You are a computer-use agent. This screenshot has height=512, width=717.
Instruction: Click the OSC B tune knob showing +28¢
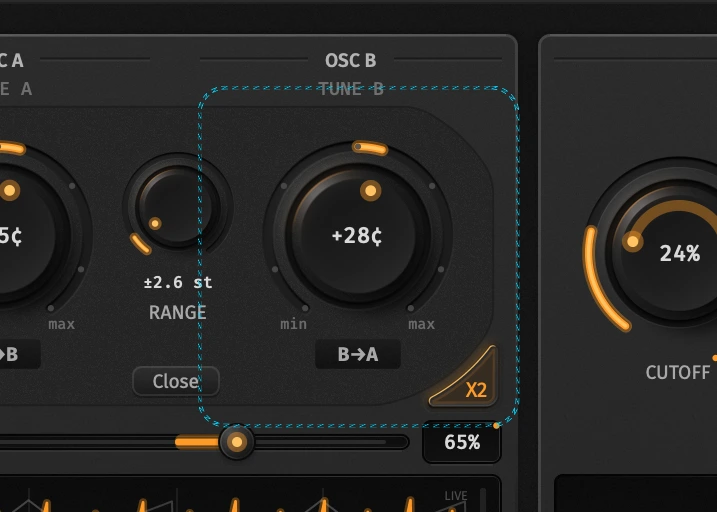click(x=358, y=235)
